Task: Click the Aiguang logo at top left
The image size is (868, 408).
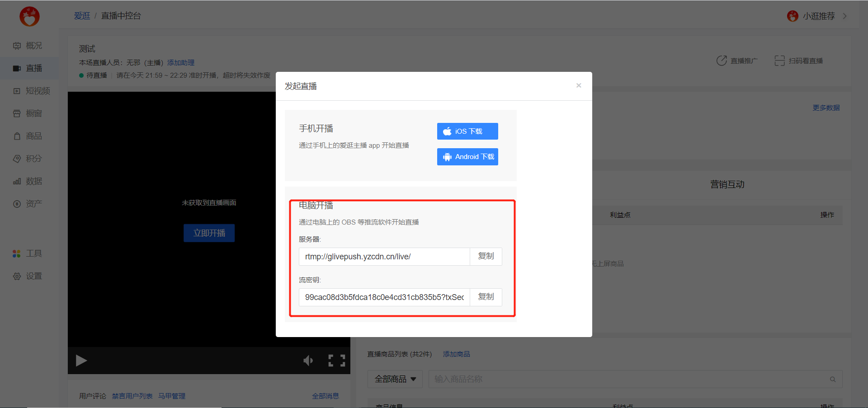Action: point(29,16)
